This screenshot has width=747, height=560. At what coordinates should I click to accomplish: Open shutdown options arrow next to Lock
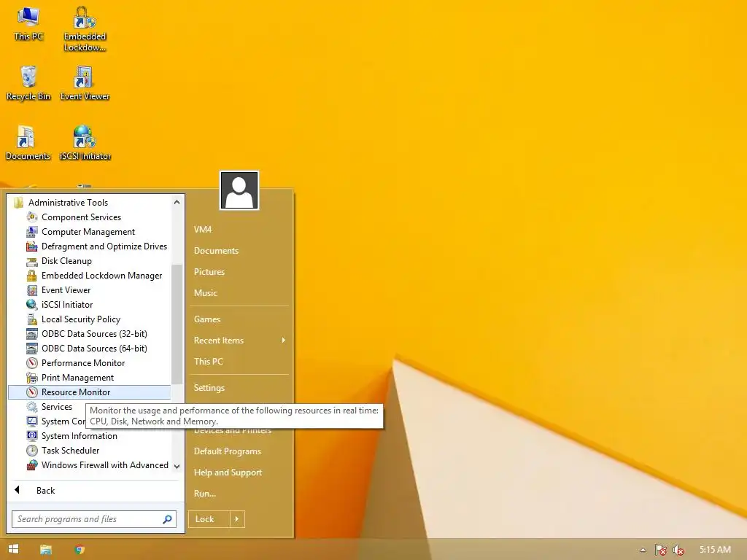point(237,519)
